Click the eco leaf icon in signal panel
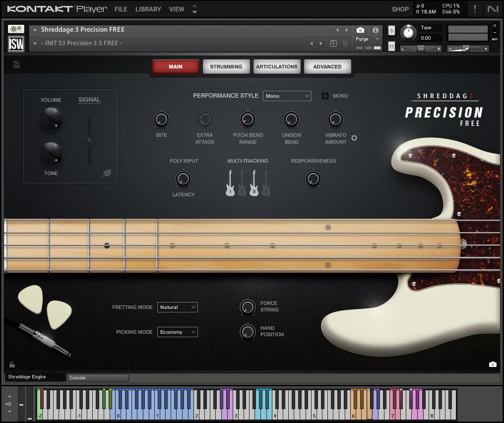 click(107, 173)
